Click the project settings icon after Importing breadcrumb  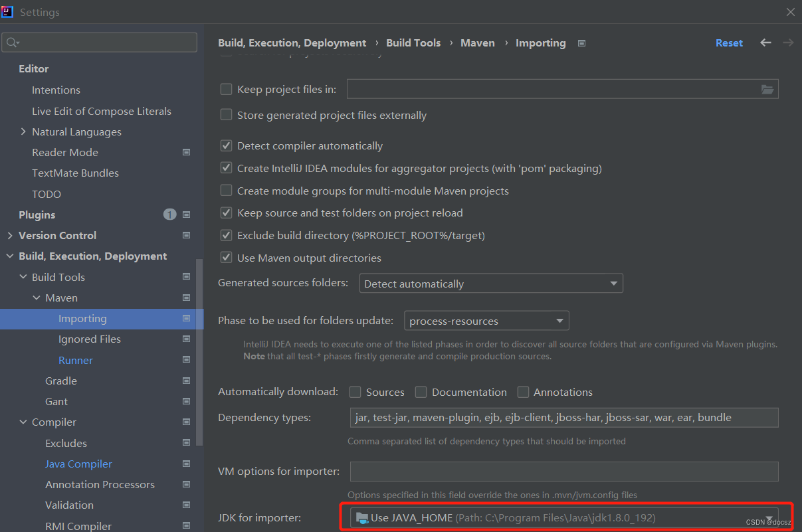point(581,43)
